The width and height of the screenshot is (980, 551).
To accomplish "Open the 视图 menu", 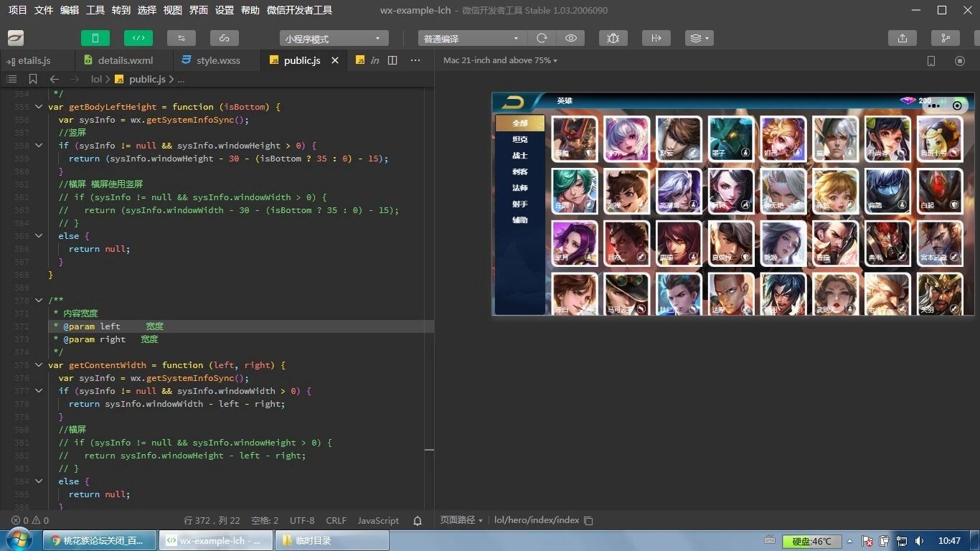I will pos(173,10).
